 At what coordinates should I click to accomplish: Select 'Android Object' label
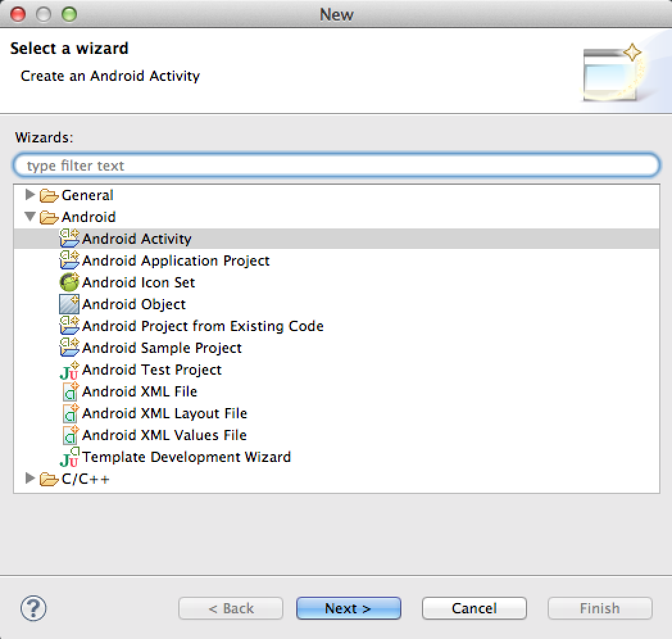(x=134, y=305)
